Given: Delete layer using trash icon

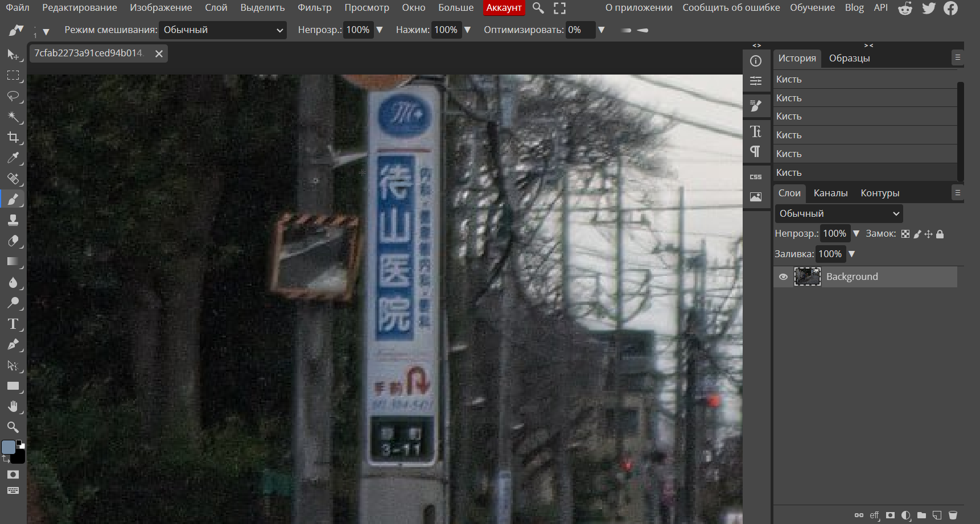Looking at the screenshot, I should tap(953, 515).
